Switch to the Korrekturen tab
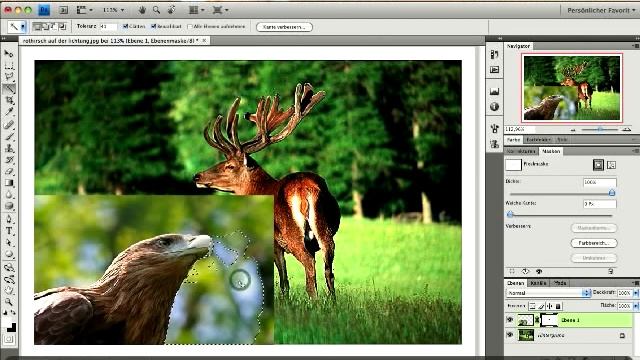Image resolution: width=640 pixels, height=360 pixels. tap(521, 151)
